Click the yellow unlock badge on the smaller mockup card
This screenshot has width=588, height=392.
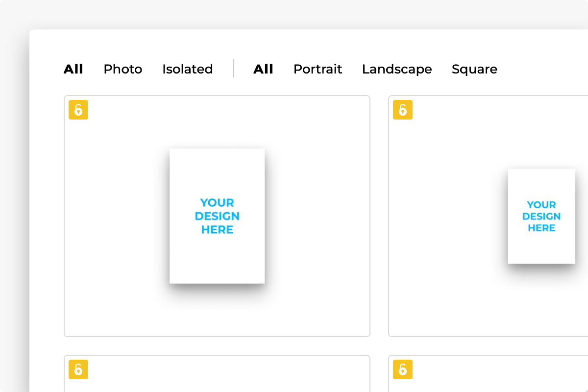pyautogui.click(x=403, y=110)
